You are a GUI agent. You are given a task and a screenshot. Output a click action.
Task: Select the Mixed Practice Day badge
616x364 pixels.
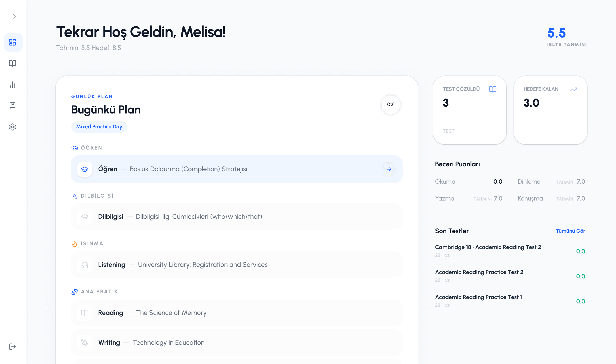point(99,127)
